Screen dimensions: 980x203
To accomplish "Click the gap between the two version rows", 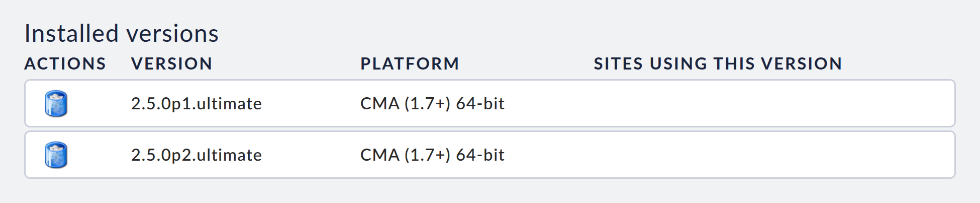I will (490, 129).
